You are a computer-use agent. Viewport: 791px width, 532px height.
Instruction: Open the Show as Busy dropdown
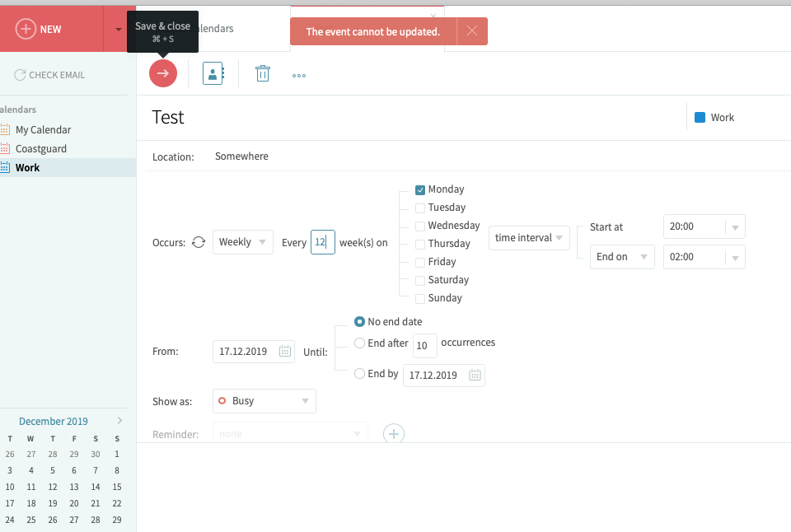[x=264, y=401]
